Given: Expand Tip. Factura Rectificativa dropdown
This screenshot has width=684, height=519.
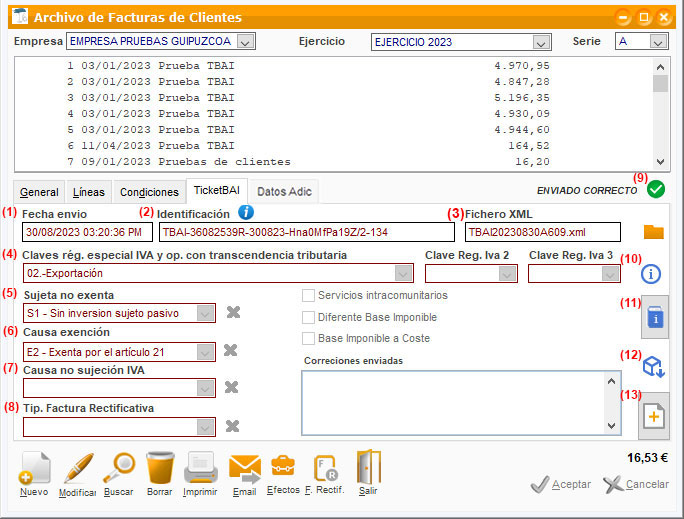Looking at the screenshot, I should (x=205, y=427).
